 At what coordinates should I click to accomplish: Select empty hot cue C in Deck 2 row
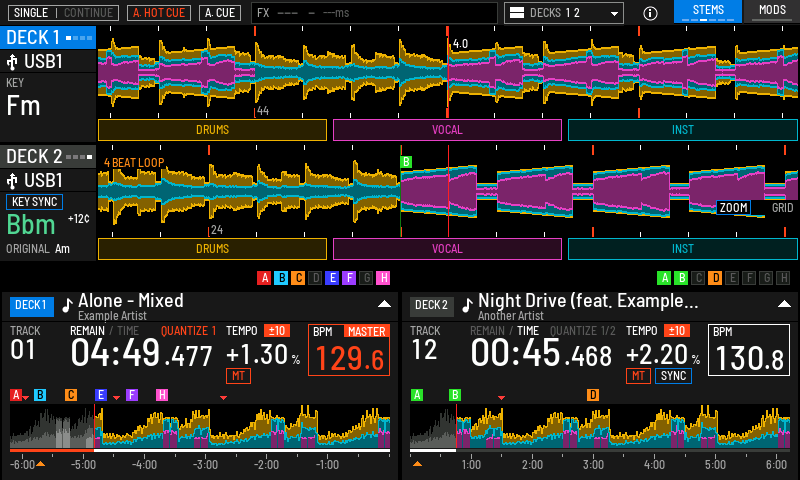point(698,278)
